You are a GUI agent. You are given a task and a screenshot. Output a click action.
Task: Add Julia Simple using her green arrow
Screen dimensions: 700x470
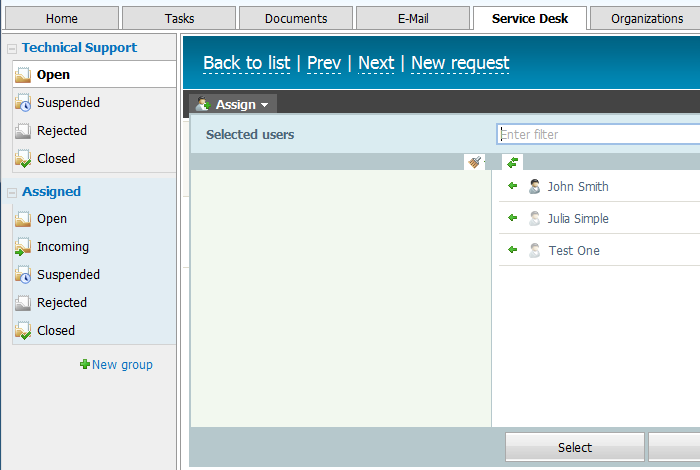512,218
